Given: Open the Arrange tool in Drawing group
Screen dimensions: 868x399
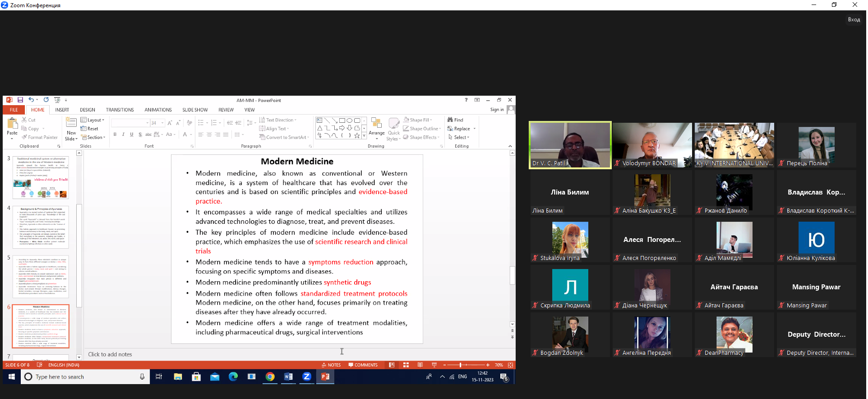Looking at the screenshot, I should [x=377, y=127].
